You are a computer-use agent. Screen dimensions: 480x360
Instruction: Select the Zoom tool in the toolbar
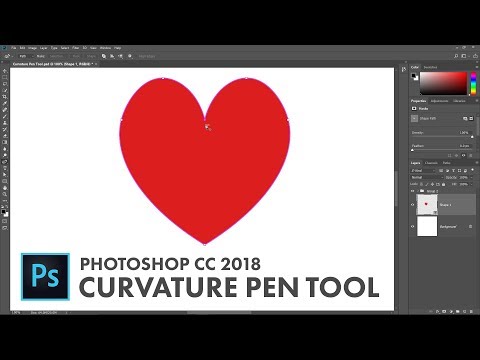5,194
